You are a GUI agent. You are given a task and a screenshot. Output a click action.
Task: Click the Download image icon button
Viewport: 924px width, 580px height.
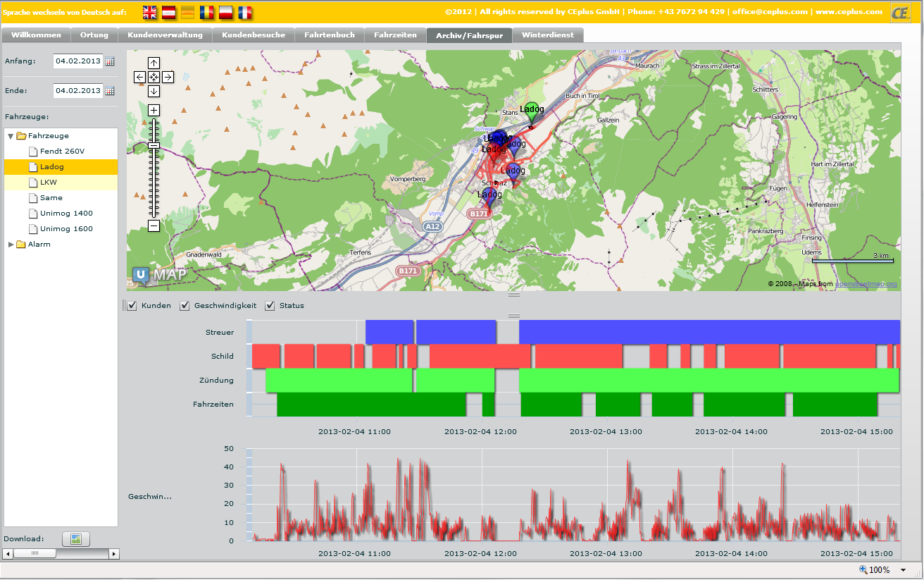76,539
